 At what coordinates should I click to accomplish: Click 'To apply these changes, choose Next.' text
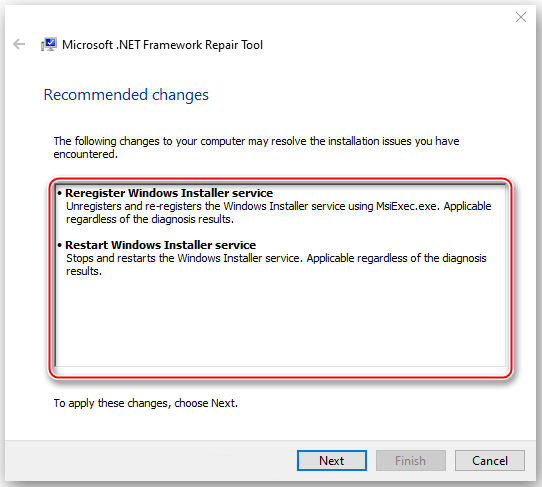click(146, 403)
